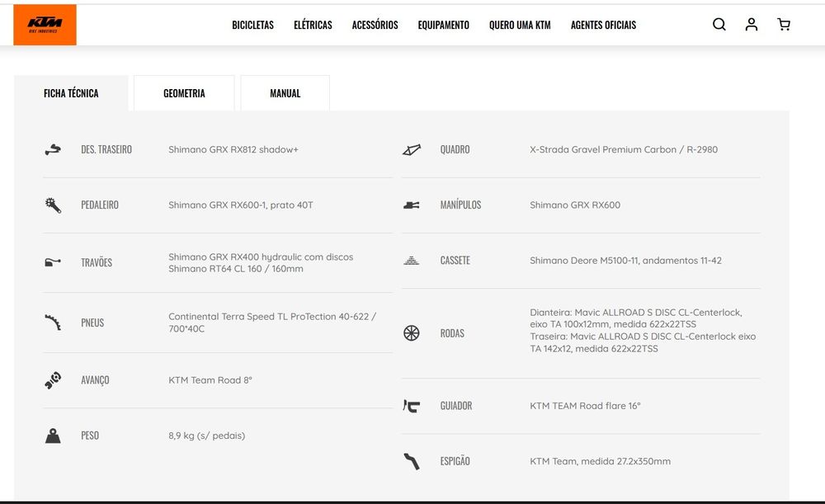The width and height of the screenshot is (825, 504).
Task: Click the Manípulos label
Action: [x=460, y=205]
